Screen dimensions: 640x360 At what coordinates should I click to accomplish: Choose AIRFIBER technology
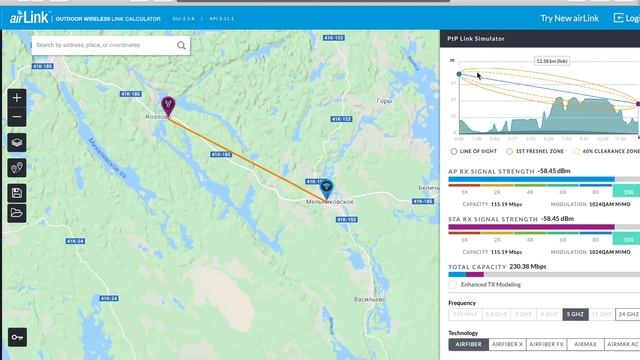(x=468, y=344)
